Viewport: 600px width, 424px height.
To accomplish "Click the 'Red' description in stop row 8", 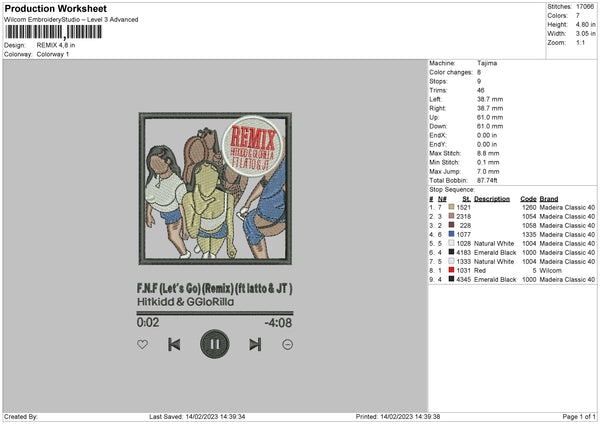I will [480, 271].
